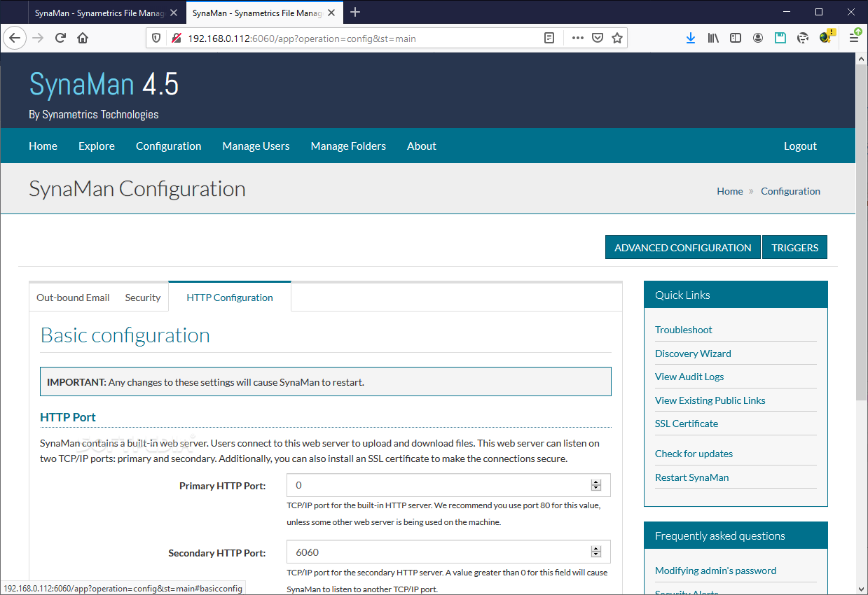Open Advanced Configuration
The width and height of the screenshot is (868, 595).
pos(682,247)
